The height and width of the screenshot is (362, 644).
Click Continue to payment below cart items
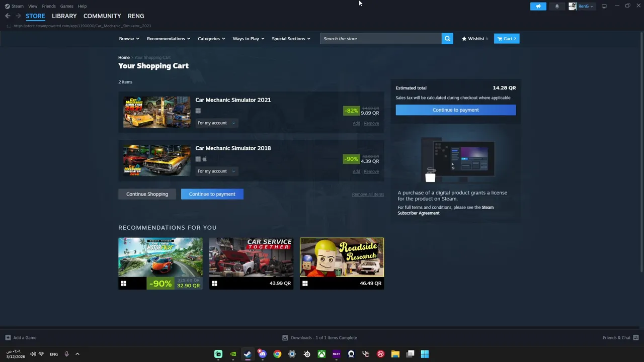212,194
